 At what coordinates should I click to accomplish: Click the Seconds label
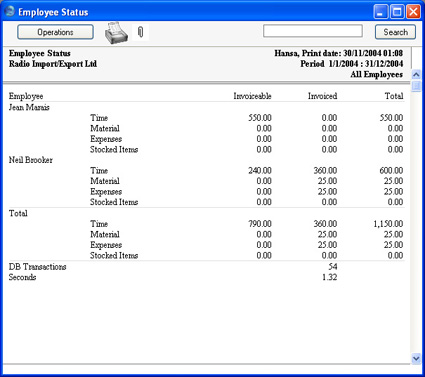tap(22, 277)
